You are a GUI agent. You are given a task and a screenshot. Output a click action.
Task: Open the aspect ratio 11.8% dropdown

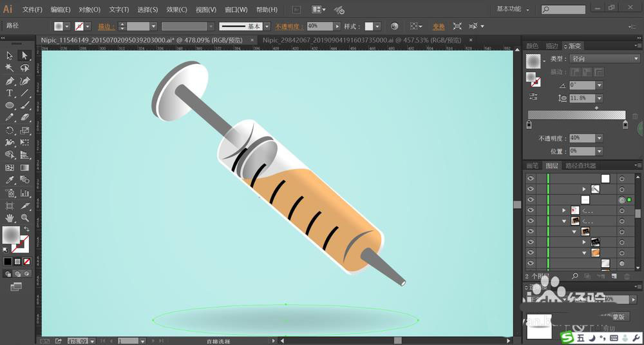click(x=599, y=98)
